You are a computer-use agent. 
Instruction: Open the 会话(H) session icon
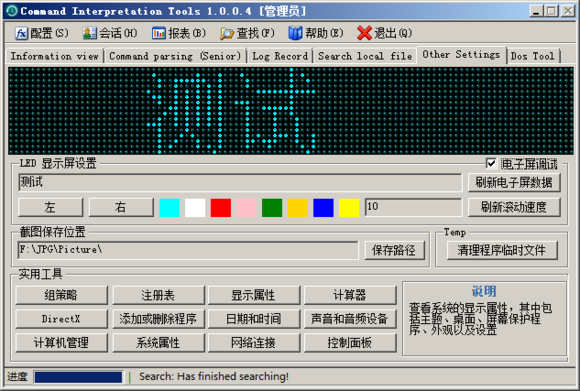[x=90, y=33]
